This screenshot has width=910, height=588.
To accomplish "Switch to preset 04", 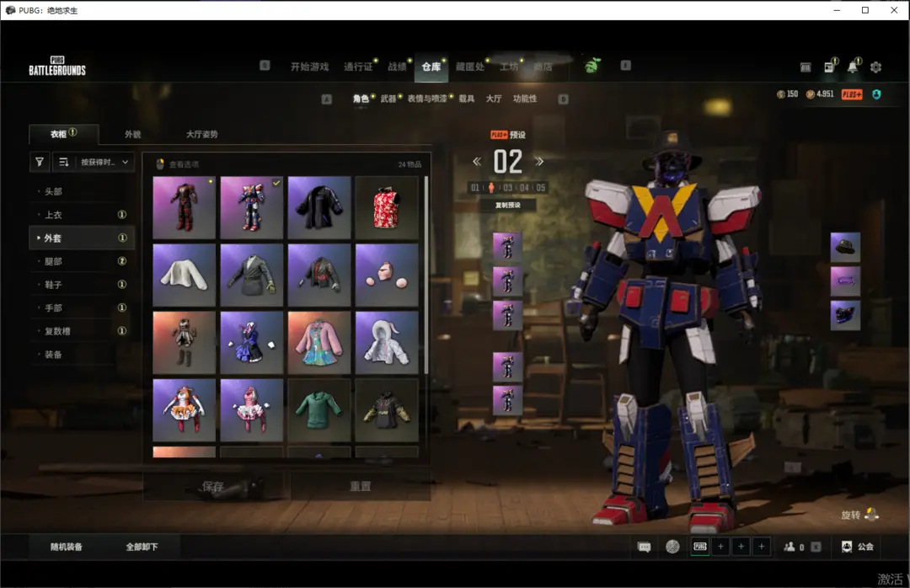I will coord(525,188).
